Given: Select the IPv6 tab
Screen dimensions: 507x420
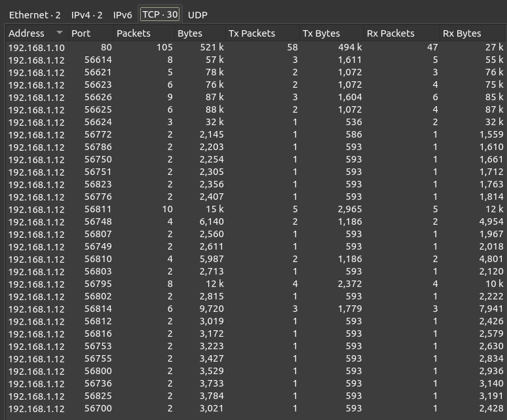Looking at the screenshot, I should [122, 14].
